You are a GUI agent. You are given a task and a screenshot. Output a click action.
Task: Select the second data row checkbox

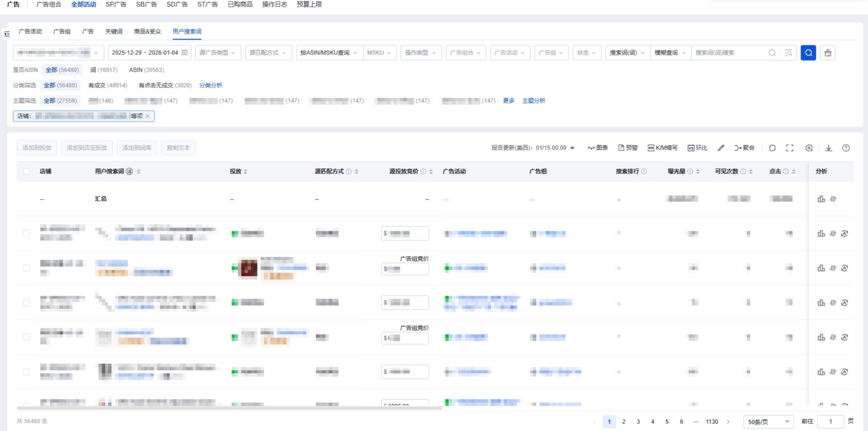(x=26, y=268)
